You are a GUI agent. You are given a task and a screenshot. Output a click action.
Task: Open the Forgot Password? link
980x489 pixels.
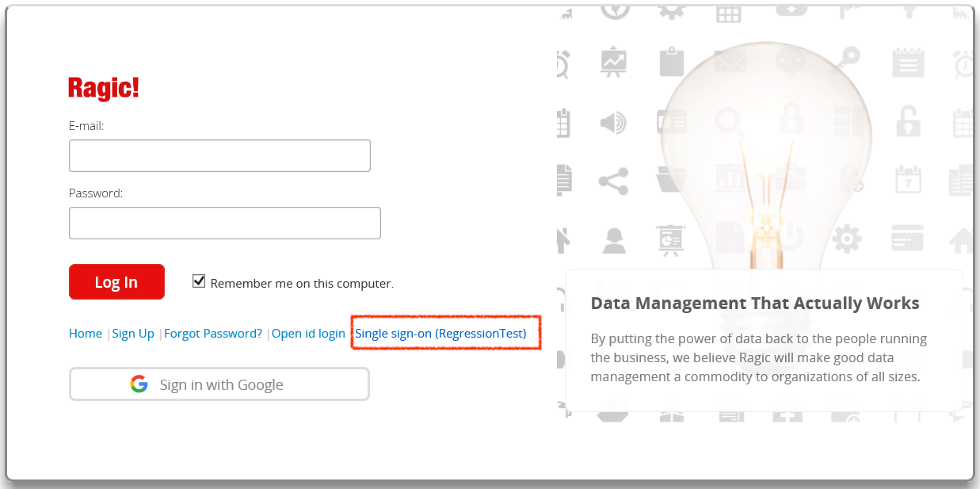pos(213,334)
